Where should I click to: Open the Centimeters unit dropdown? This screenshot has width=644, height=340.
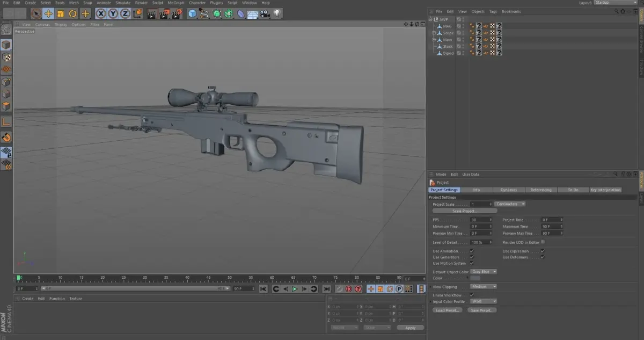(510, 204)
